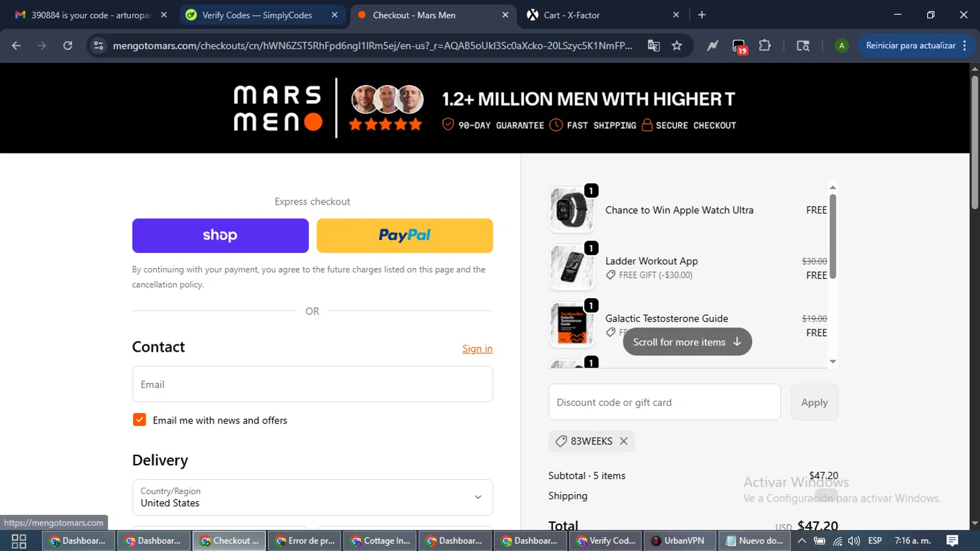Image resolution: width=980 pixels, height=551 pixels.
Task: Open Chrome menu three dots
Action: click(965, 46)
